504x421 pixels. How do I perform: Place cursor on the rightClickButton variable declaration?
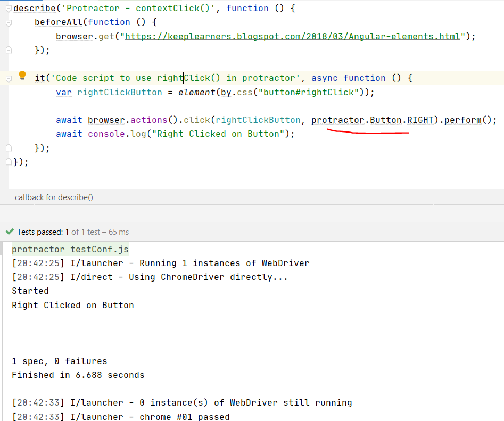pyautogui.click(x=119, y=92)
